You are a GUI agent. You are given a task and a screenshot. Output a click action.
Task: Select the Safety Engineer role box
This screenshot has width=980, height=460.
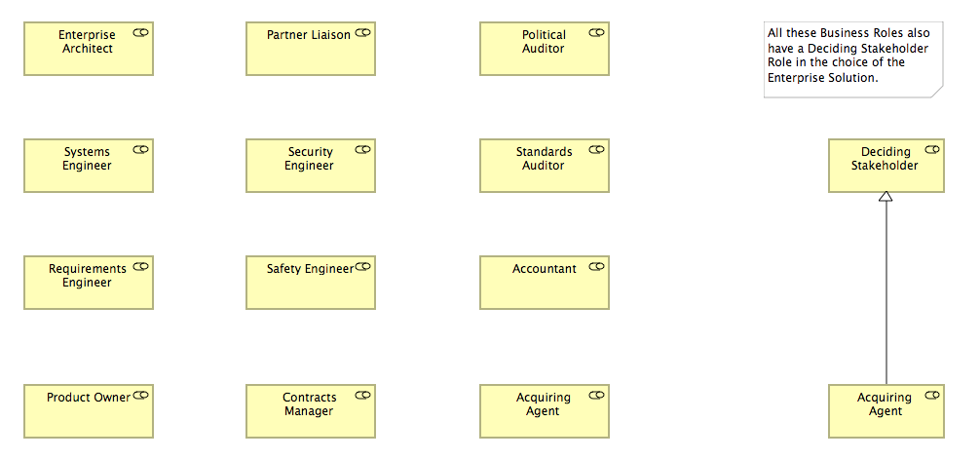[x=311, y=283]
